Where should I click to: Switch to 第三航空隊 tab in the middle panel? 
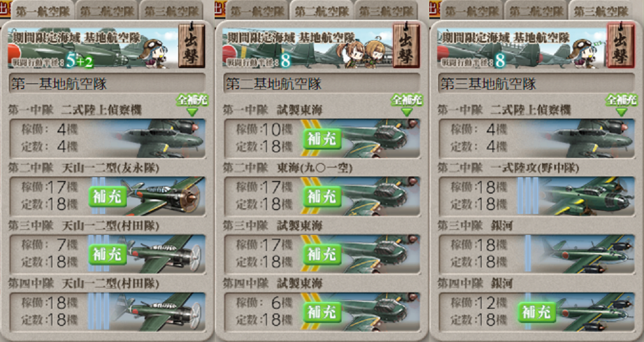coord(385,11)
